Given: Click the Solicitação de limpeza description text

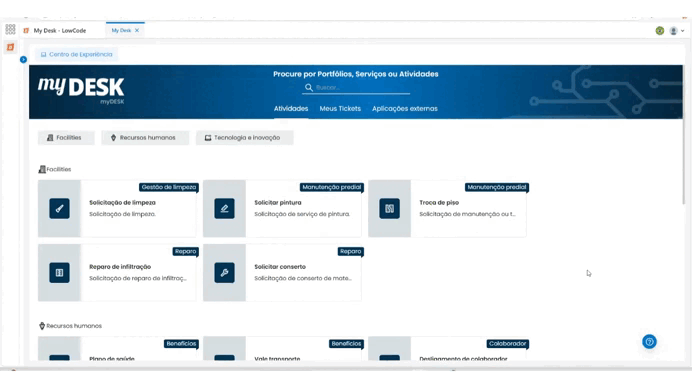Looking at the screenshot, I should click(x=122, y=214).
